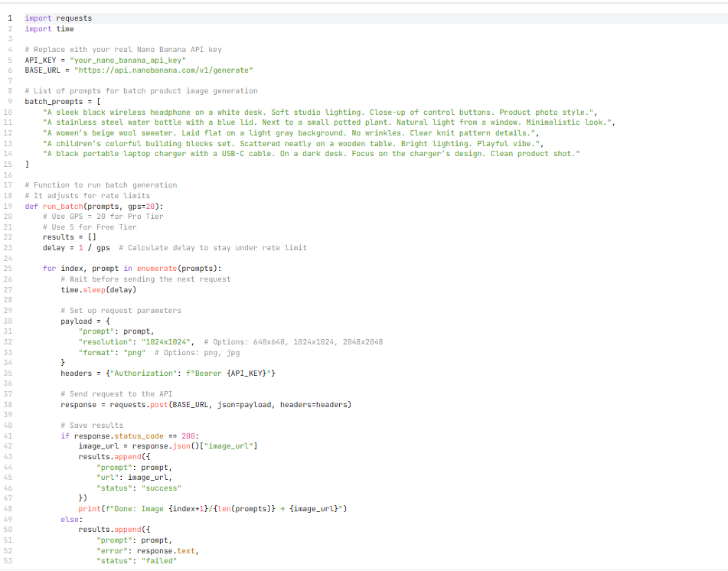Screen dimensions: 728x571
Task: Click the 'import requests' statement
Action: point(58,18)
